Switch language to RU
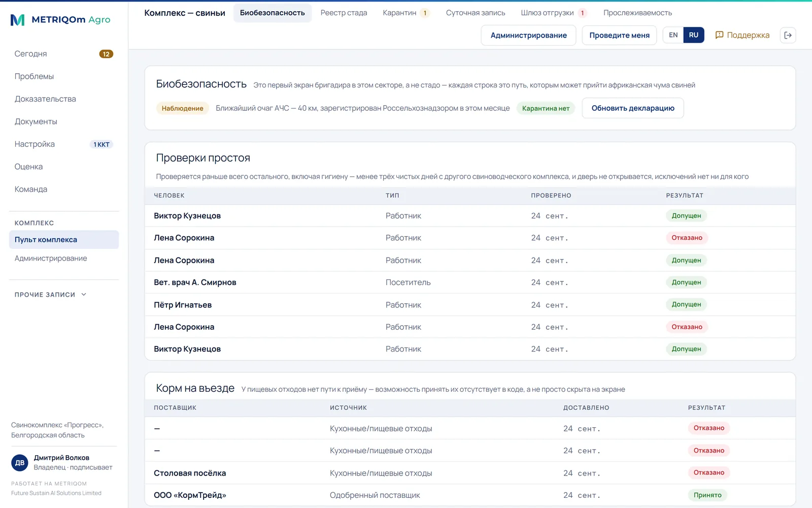Image resolution: width=812 pixels, height=508 pixels. (x=694, y=35)
